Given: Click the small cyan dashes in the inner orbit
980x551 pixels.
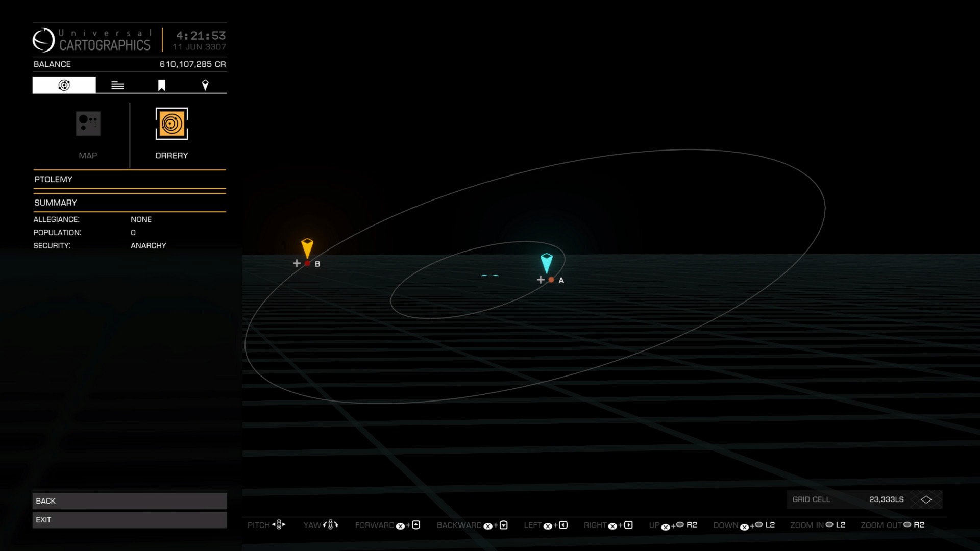Looking at the screenshot, I should 490,275.
